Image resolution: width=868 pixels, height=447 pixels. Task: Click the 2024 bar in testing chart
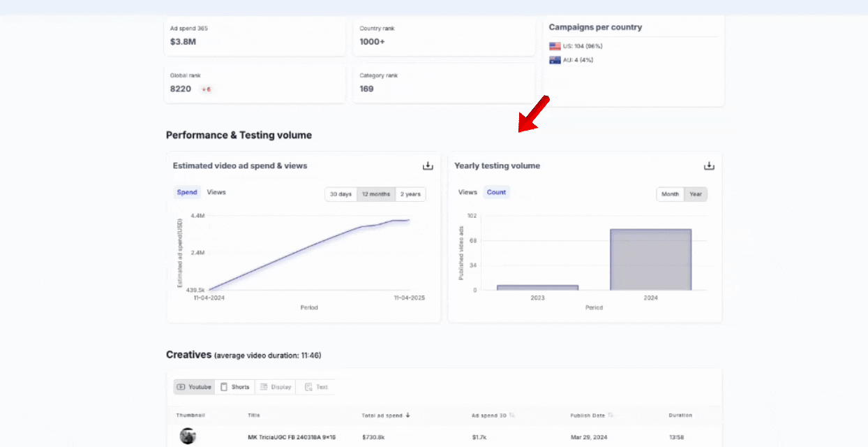click(650, 259)
